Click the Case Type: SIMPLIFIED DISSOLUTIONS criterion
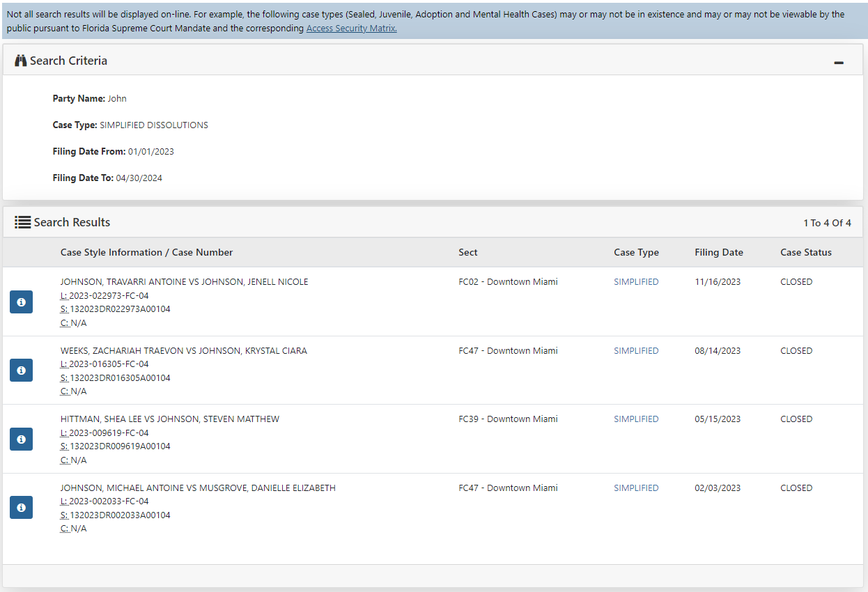Image resolution: width=868 pixels, height=592 pixels. (130, 125)
